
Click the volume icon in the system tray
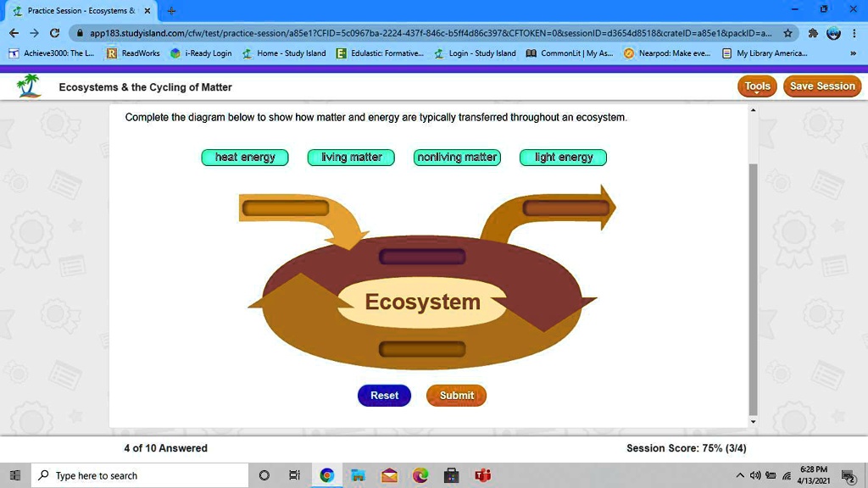[754, 474]
